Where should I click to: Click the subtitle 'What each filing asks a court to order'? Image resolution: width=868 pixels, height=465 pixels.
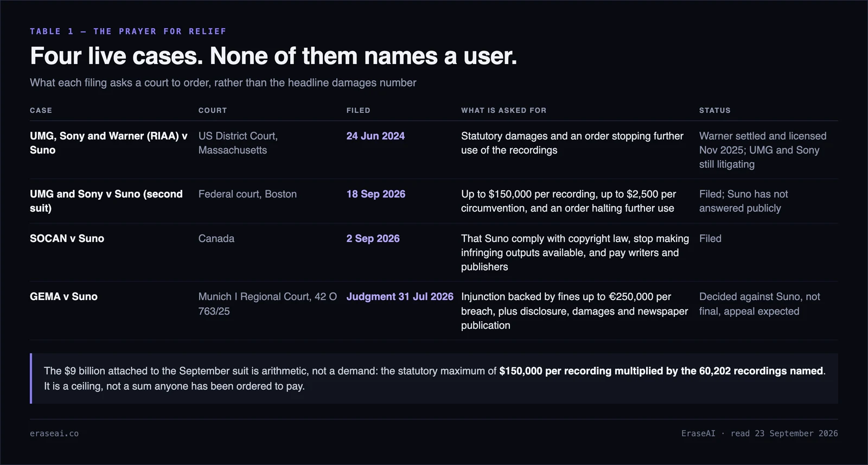click(223, 82)
